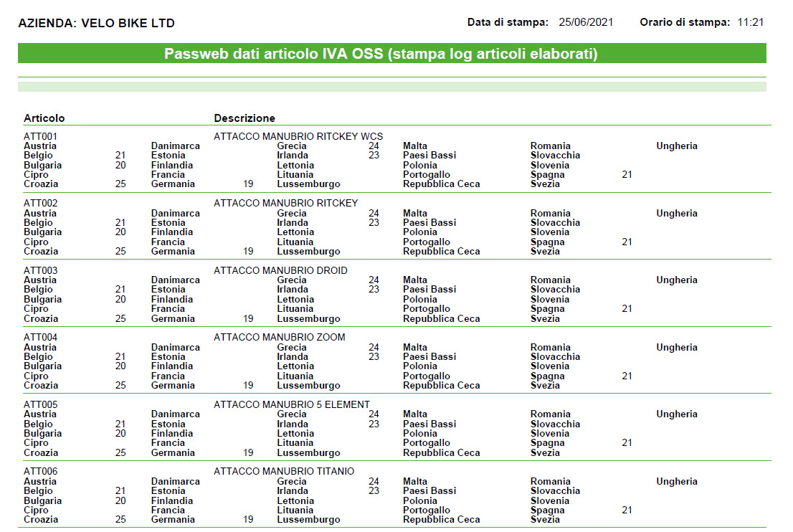This screenshot has width=793, height=532.
Task: Click the light green bar below the title
Action: (391, 87)
